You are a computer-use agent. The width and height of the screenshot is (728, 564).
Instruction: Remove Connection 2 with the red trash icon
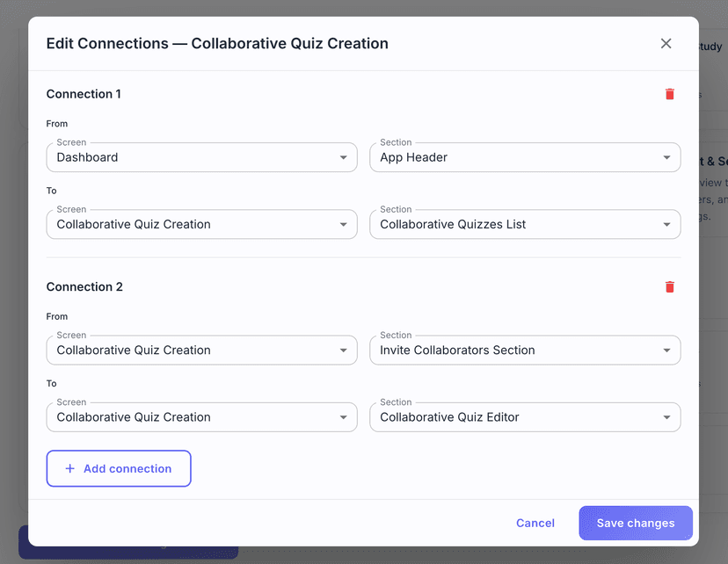[669, 286]
